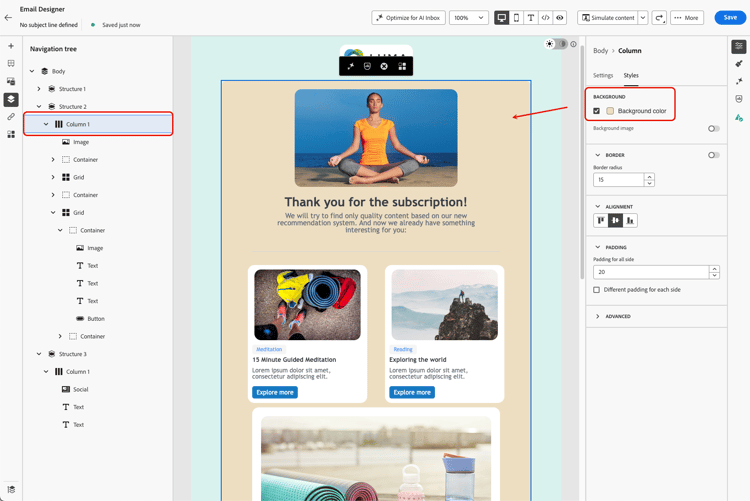This screenshot has width=750, height=501.
Task: Click the delete icon in floating toolbar
Action: coord(384,67)
